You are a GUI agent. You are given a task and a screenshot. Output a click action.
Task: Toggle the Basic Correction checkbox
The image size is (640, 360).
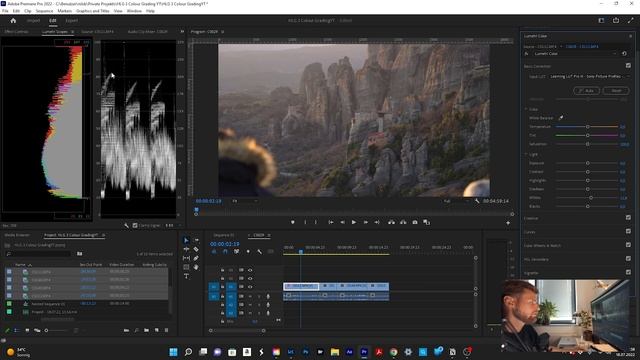(628, 65)
